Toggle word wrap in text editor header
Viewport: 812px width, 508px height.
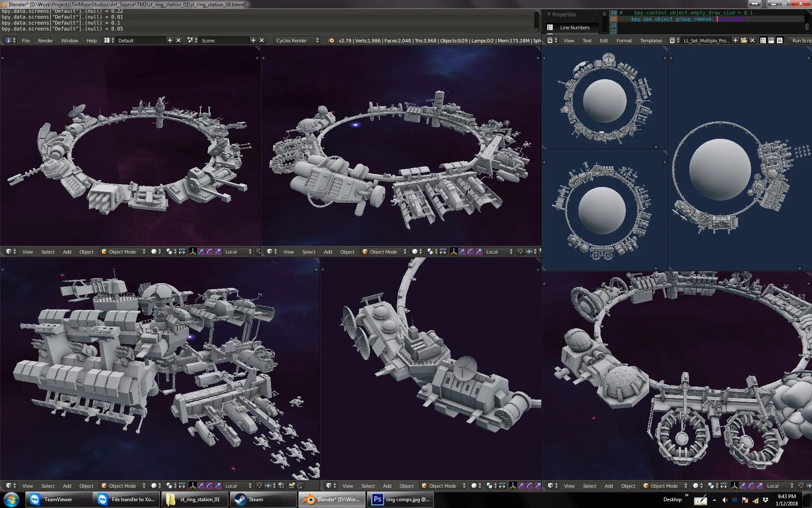pos(771,40)
